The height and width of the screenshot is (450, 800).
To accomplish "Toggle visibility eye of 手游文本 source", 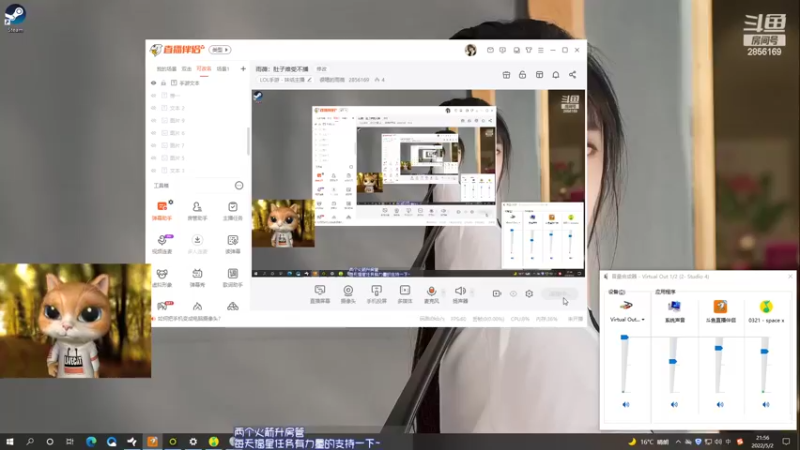I will (x=154, y=83).
